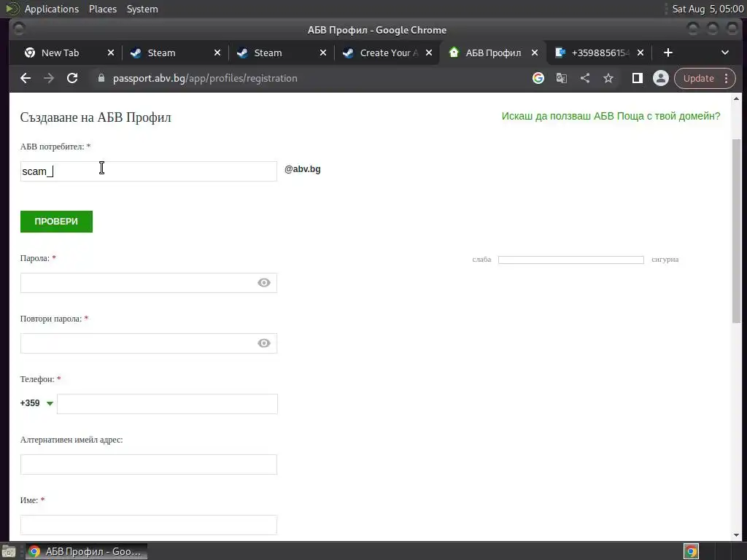Image resolution: width=747 pixels, height=560 pixels.
Task: Focus the Повтори парола field
Action: click(x=149, y=343)
